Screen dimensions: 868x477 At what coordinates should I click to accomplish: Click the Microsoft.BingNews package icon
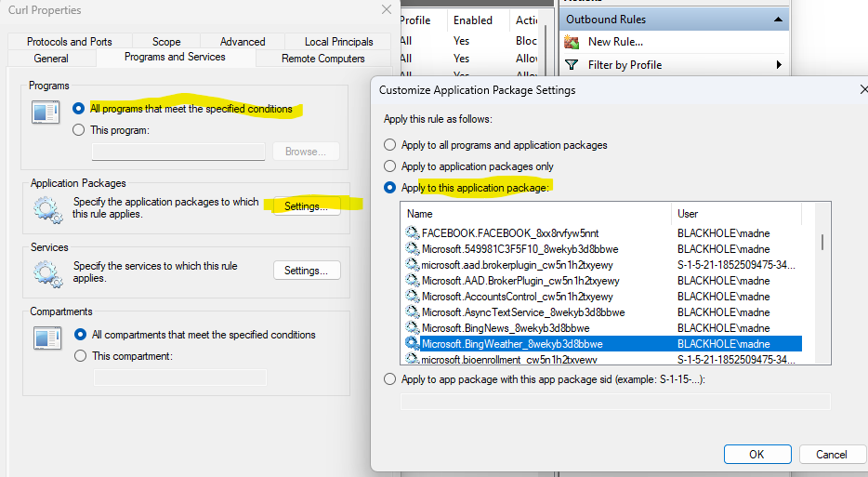coord(412,328)
